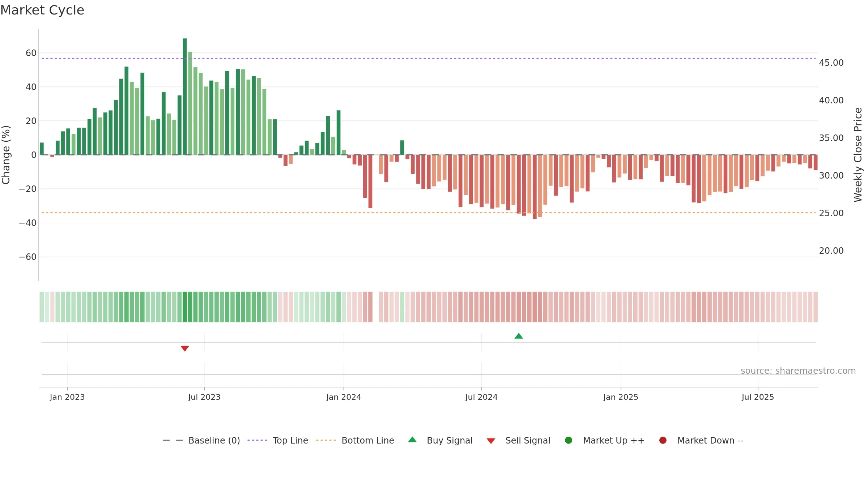868x488 pixels.
Task: Toggle the Market Down -- legend entry
Action: 701,440
